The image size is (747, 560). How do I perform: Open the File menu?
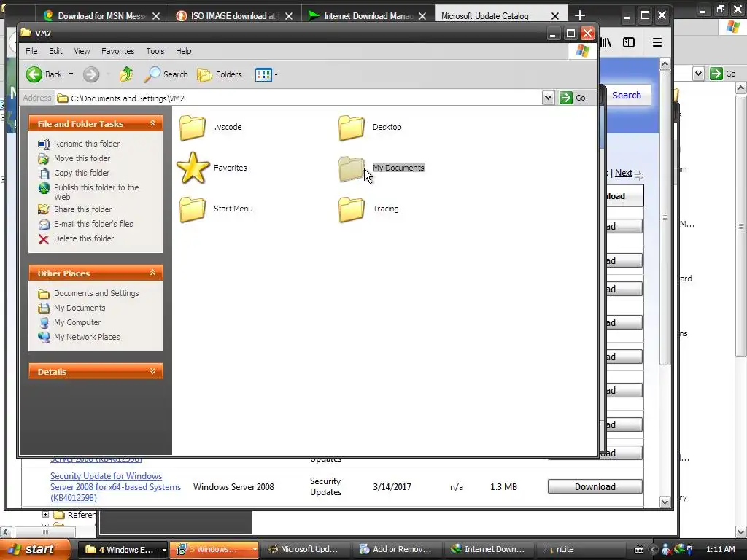[31, 51]
